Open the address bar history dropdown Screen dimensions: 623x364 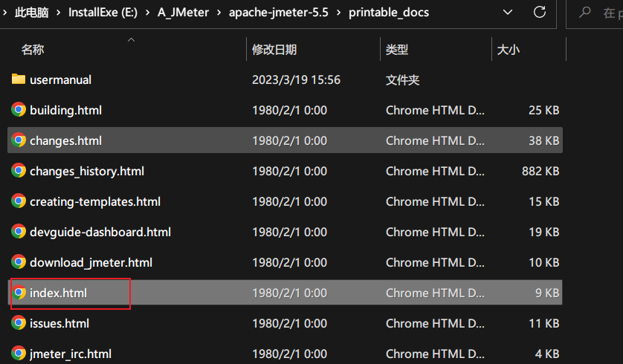coord(508,13)
